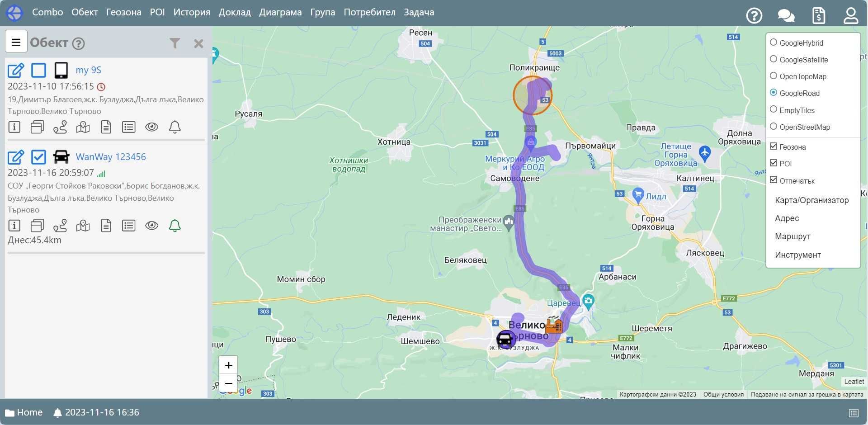Click the WanWay 123456 car icon in list

pyautogui.click(x=61, y=157)
